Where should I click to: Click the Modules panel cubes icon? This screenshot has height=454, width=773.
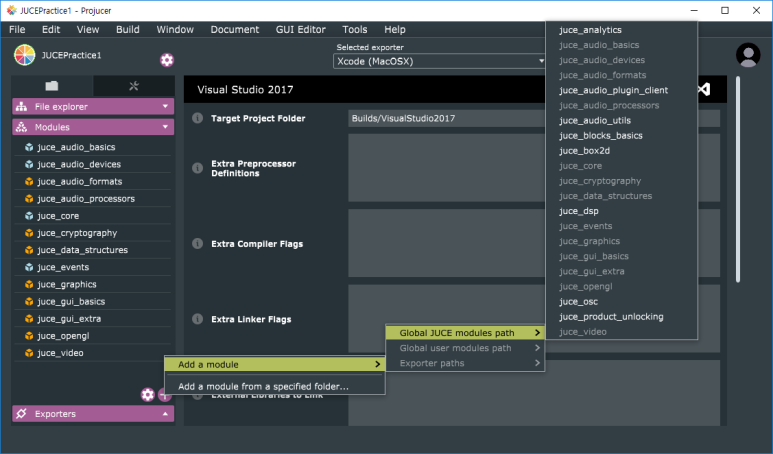[x=21, y=127]
